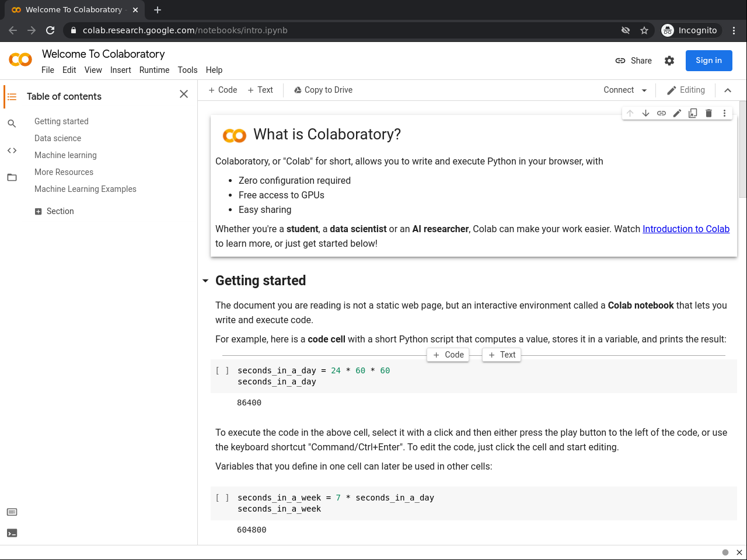Screen dimensions: 747x560
Task: Open the Terminal icon at bottom left
Action: tap(12, 533)
